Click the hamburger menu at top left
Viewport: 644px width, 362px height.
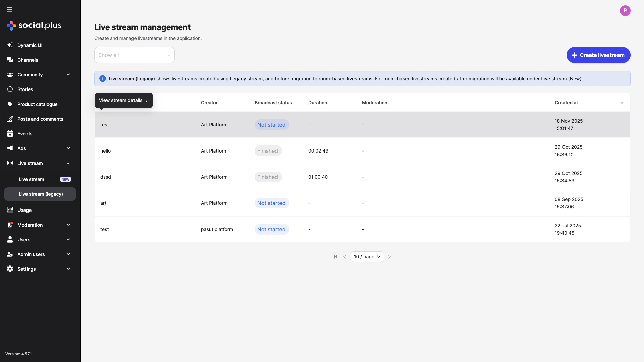[x=9, y=9]
